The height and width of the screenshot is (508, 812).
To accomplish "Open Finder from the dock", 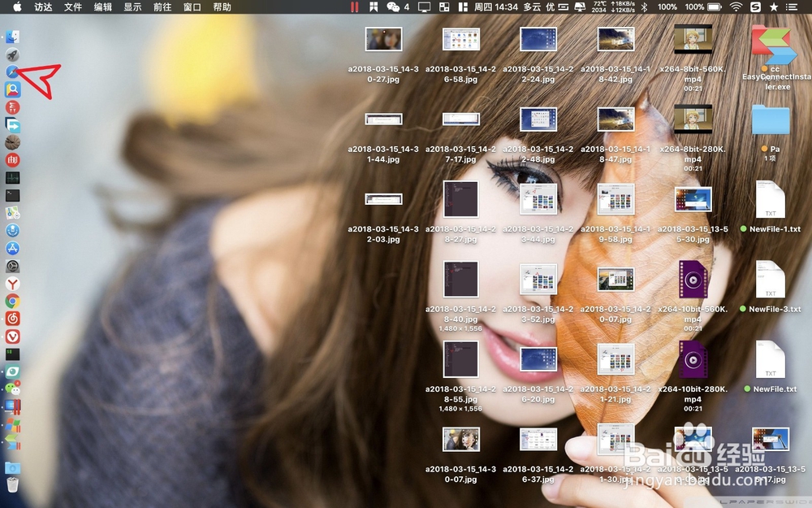I will [x=12, y=37].
